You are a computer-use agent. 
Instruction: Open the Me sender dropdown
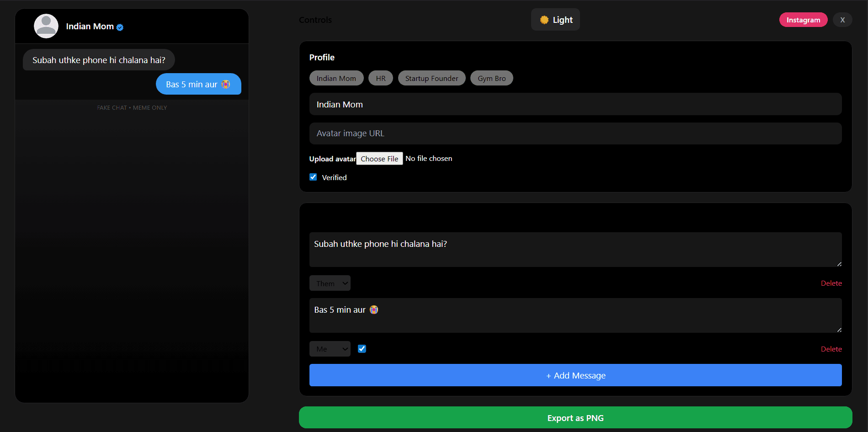pos(330,349)
